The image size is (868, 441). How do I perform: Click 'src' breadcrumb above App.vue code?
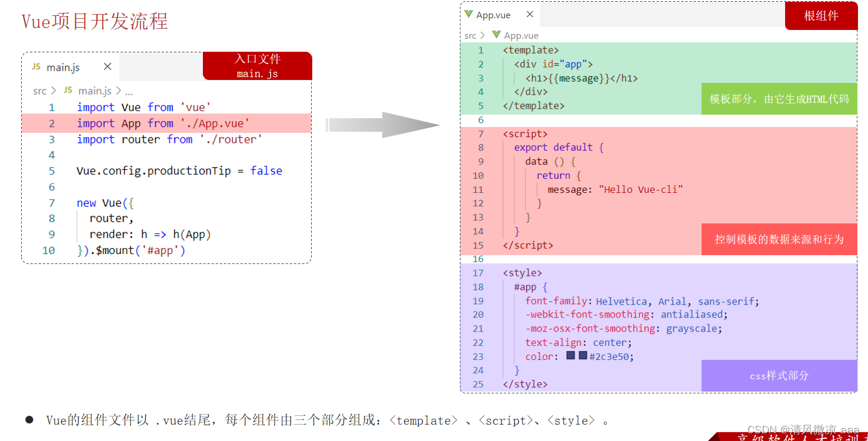tap(470, 36)
